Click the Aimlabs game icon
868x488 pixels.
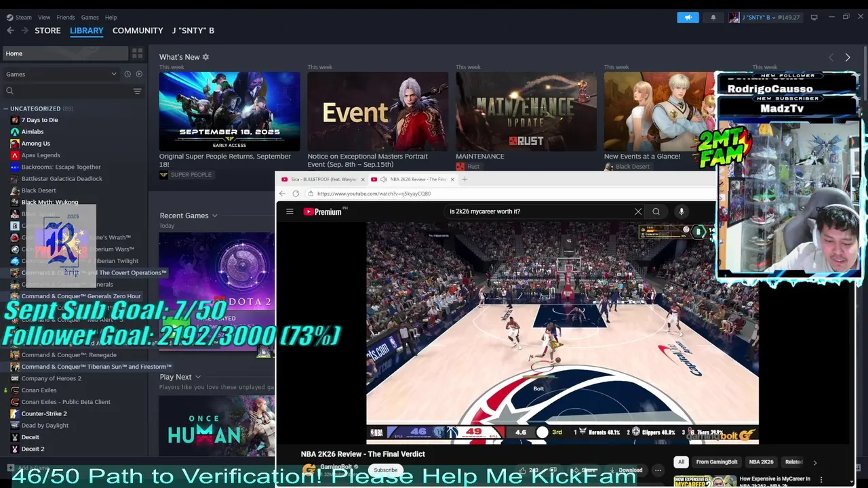15,131
